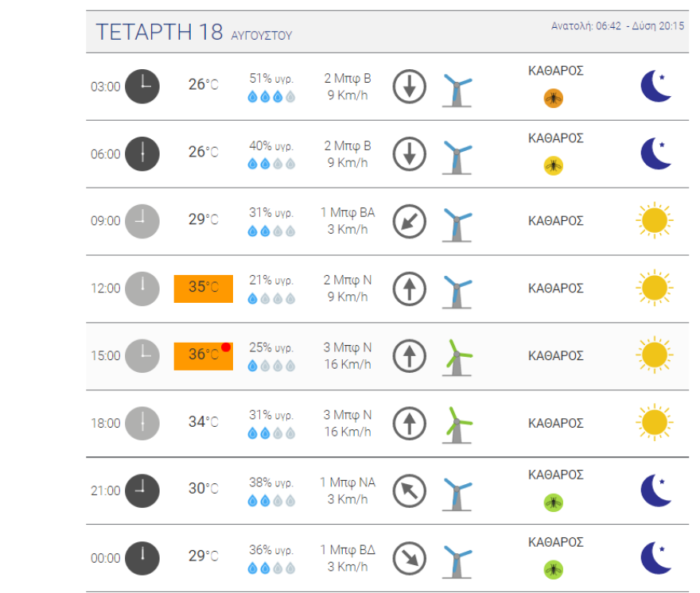Click the north wind arrow at 12:00
The image size is (700, 593).
[x=410, y=289]
